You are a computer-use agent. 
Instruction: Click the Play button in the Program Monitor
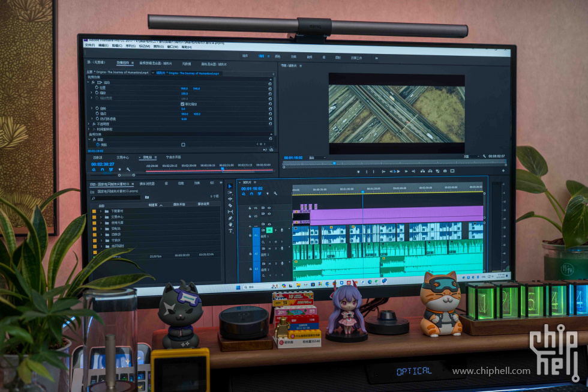point(398,172)
